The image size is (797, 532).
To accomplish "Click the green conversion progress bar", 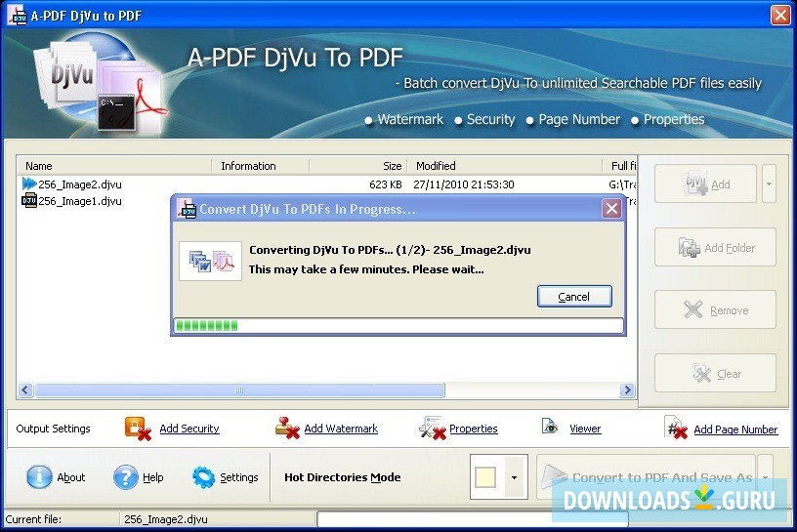I will (x=398, y=326).
